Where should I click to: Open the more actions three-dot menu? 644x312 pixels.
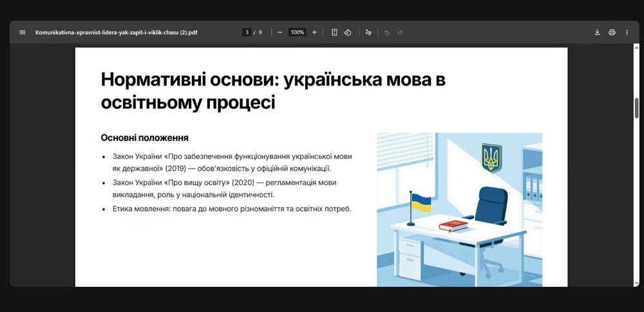627,32
